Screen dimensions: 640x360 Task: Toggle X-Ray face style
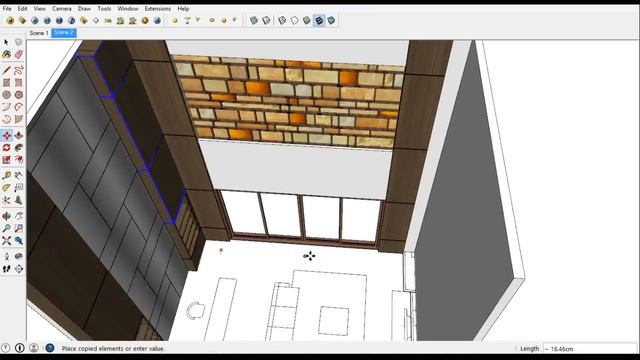coord(254,20)
